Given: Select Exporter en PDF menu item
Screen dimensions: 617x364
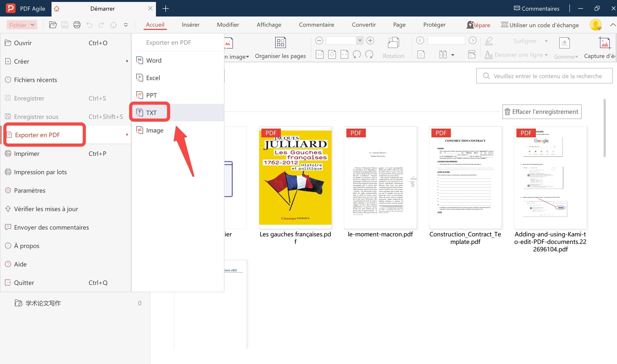Looking at the screenshot, I should [66, 135].
